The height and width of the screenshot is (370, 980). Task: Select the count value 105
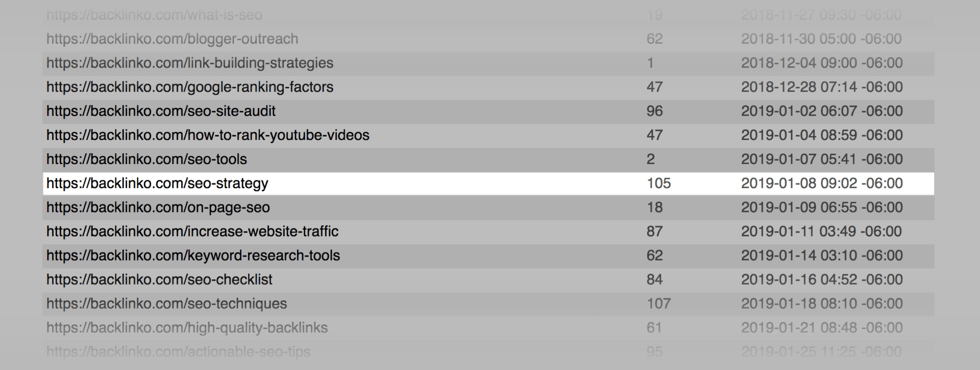658,183
